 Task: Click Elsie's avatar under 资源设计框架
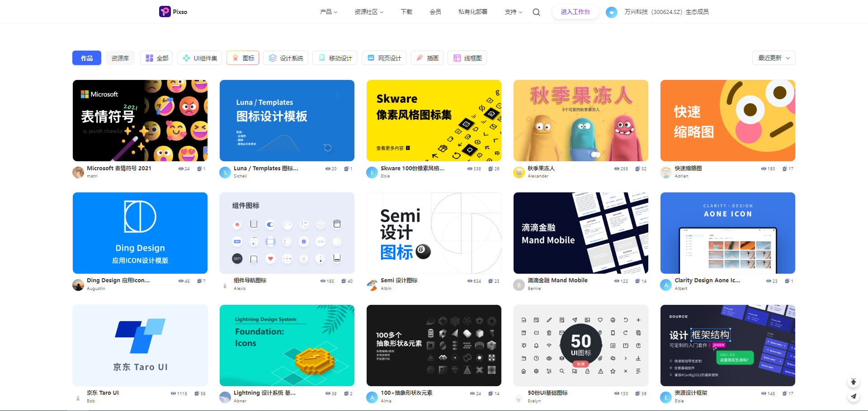point(666,397)
